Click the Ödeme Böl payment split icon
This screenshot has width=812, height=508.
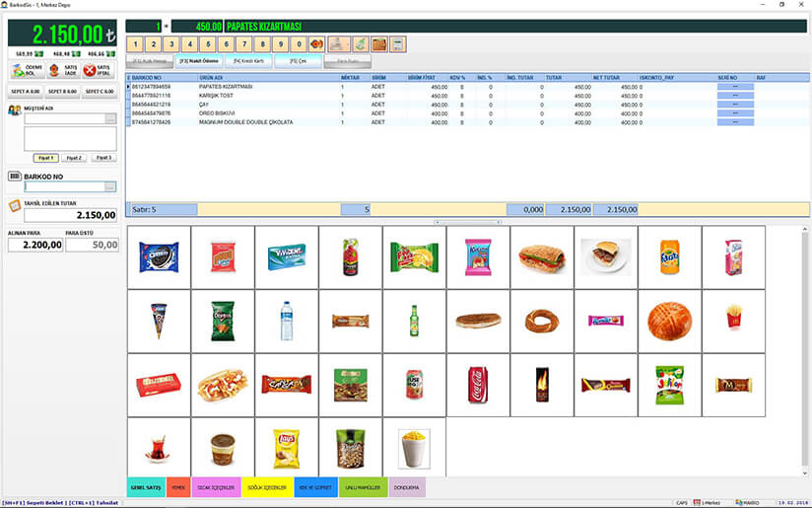pyautogui.click(x=24, y=70)
